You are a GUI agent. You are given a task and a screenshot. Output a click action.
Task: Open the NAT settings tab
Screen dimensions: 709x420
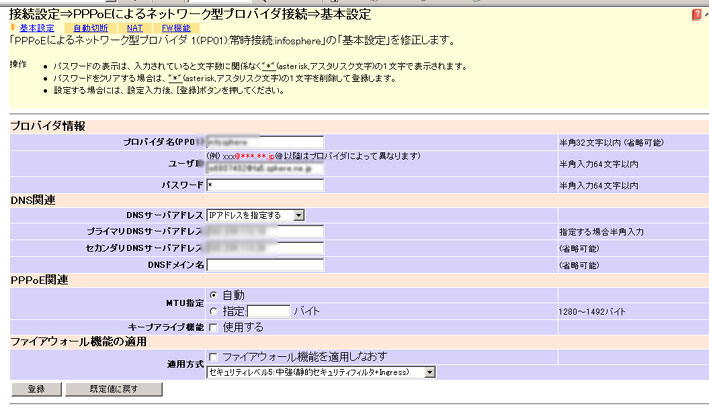134,28
